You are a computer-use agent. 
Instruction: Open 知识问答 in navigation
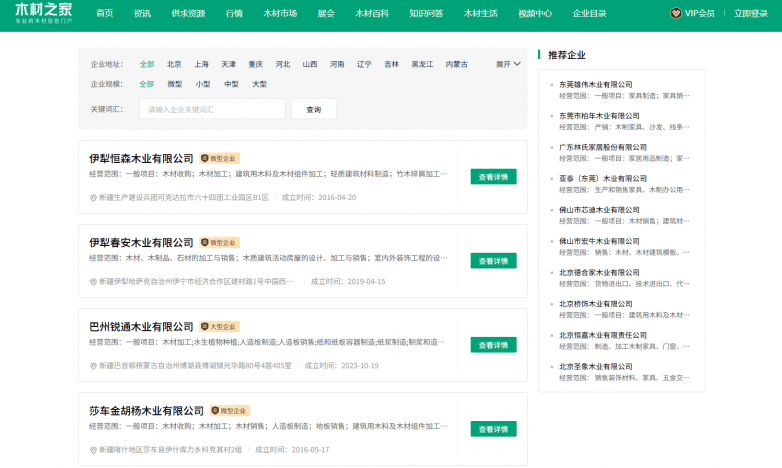426,13
